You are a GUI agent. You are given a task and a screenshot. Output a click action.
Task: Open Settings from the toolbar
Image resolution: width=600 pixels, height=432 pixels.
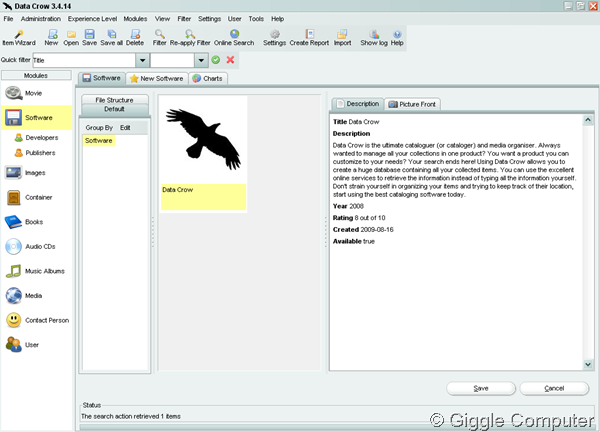274,38
